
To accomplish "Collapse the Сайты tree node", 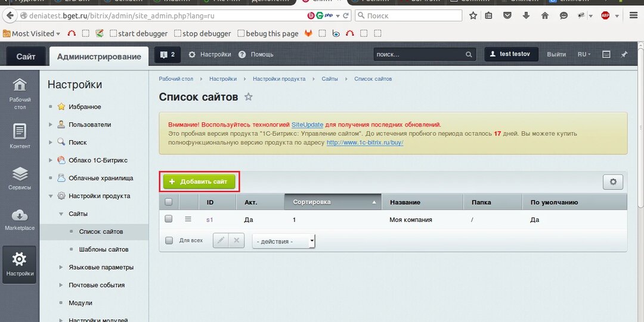I will pyautogui.click(x=61, y=213).
